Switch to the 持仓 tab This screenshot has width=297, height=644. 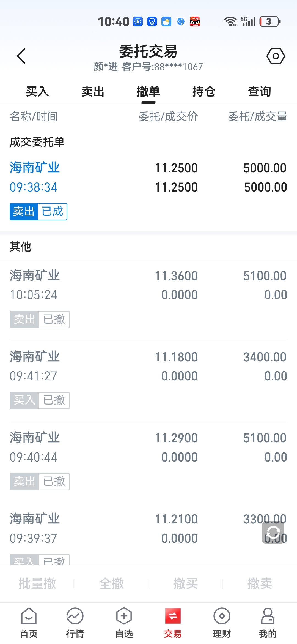[x=204, y=91]
